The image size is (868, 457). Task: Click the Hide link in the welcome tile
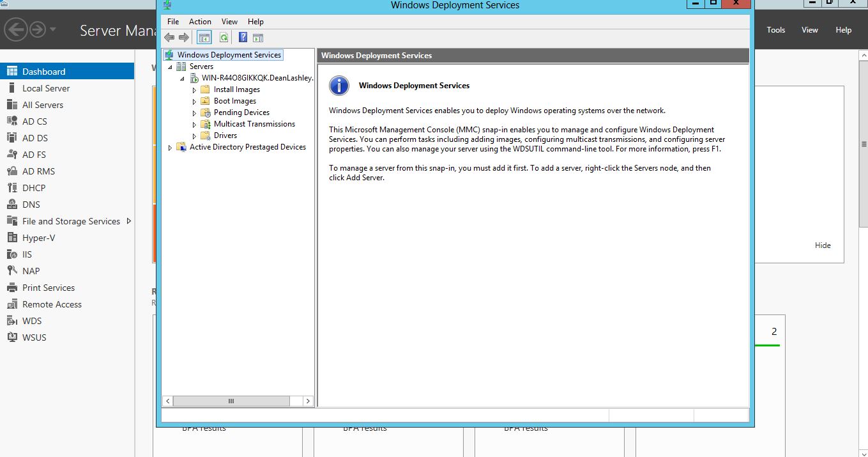click(823, 245)
